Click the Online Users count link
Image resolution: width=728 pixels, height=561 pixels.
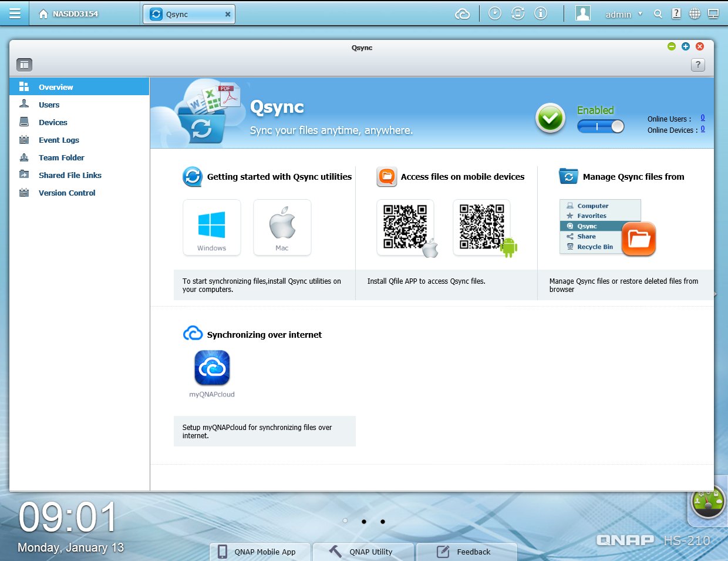703,117
